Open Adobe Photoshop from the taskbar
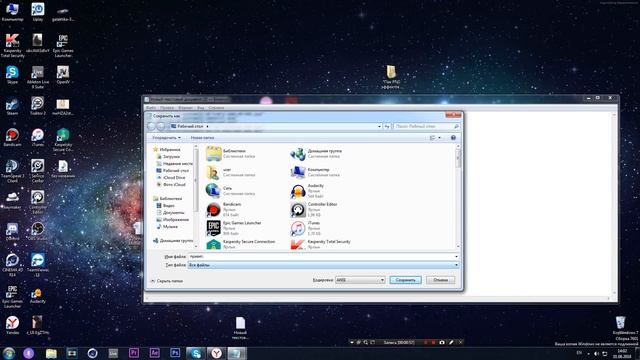 click(175, 353)
